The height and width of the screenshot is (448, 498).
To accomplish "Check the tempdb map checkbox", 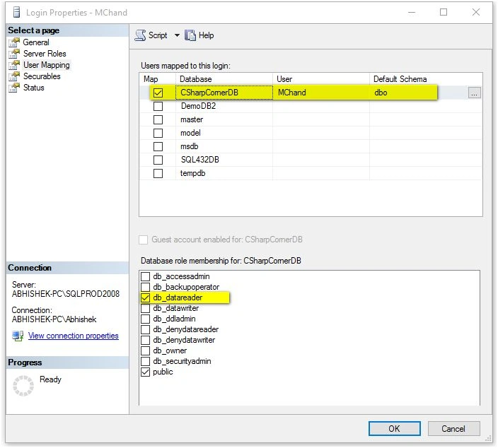I will pyautogui.click(x=158, y=174).
